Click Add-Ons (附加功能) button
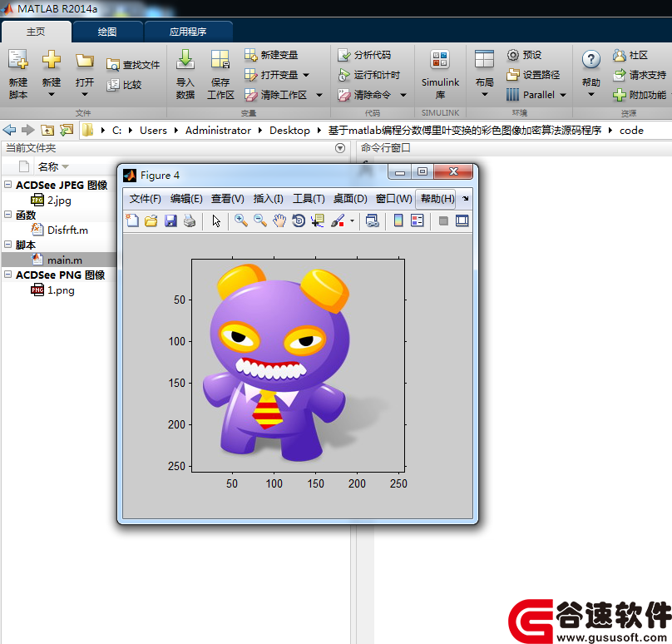 pos(640,95)
